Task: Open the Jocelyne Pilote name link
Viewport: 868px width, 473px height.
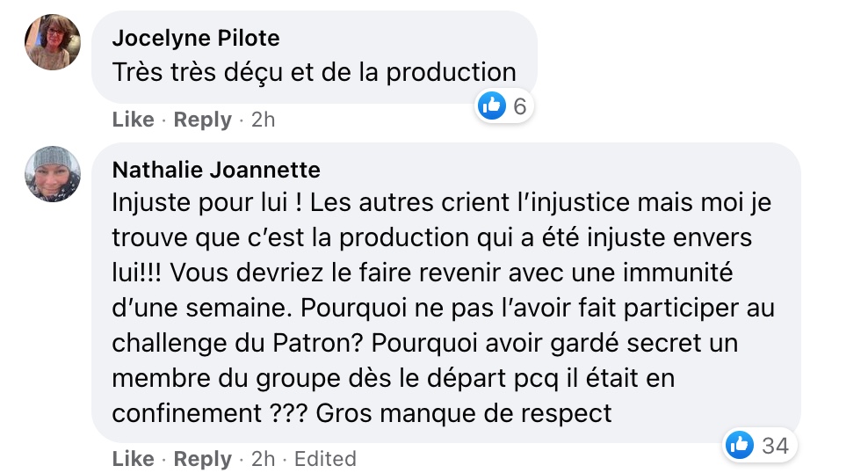Action: [196, 38]
